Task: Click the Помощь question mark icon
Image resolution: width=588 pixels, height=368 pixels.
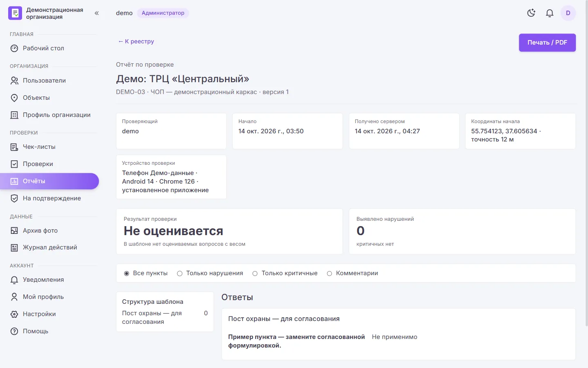Action: (x=14, y=331)
